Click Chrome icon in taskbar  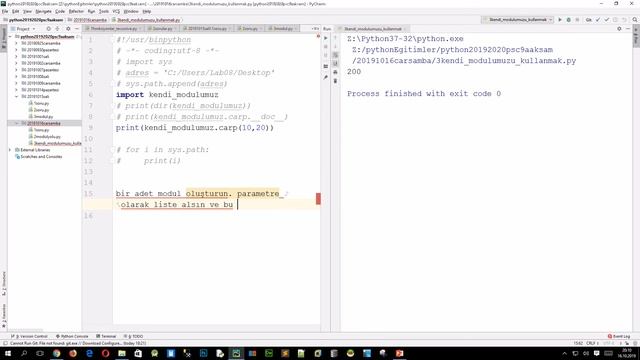coord(56,353)
